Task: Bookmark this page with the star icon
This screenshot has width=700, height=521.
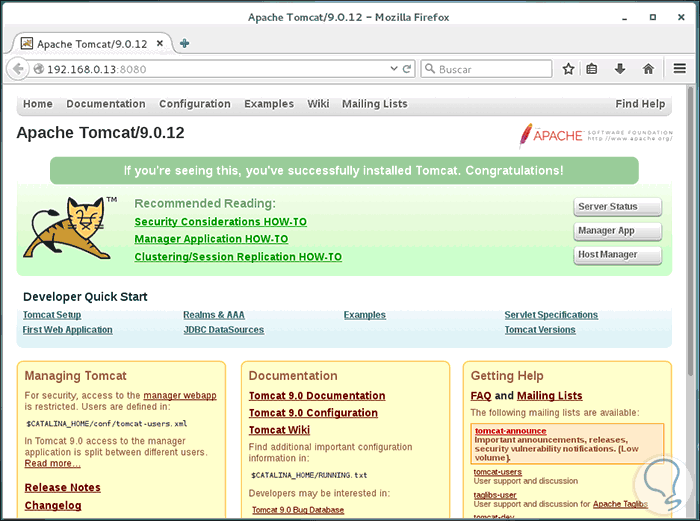Action: pos(568,69)
